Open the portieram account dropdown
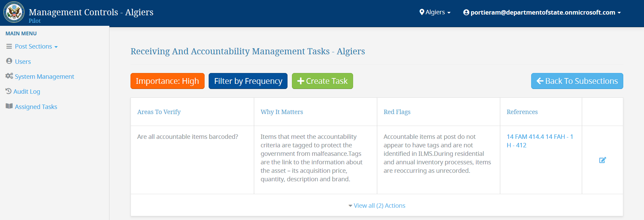Screen dimensions: 644x220 (542, 12)
